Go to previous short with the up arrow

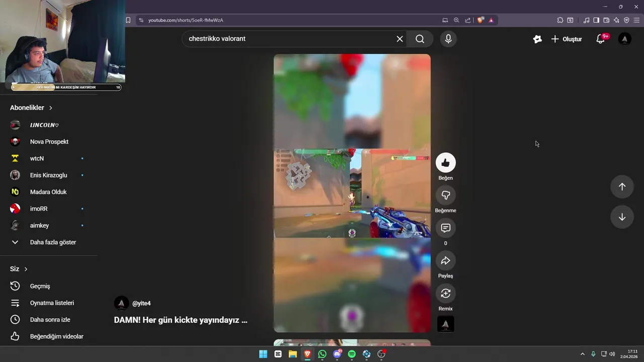pos(622,187)
